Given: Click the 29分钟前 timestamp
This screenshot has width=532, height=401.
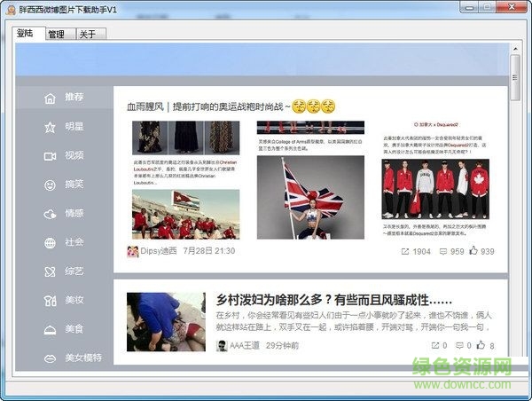Looking at the screenshot, I should (x=282, y=346).
